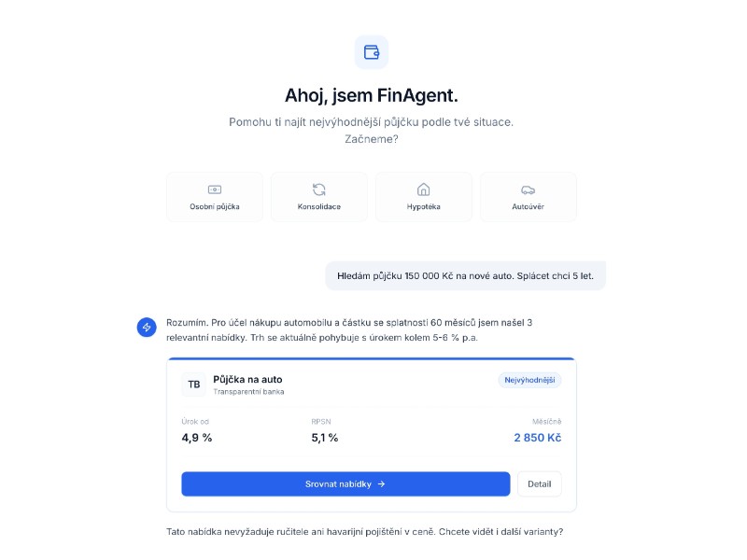747x560 pixels.
Task: Click the wallet icon above the FinAgent heading
Action: tap(372, 52)
